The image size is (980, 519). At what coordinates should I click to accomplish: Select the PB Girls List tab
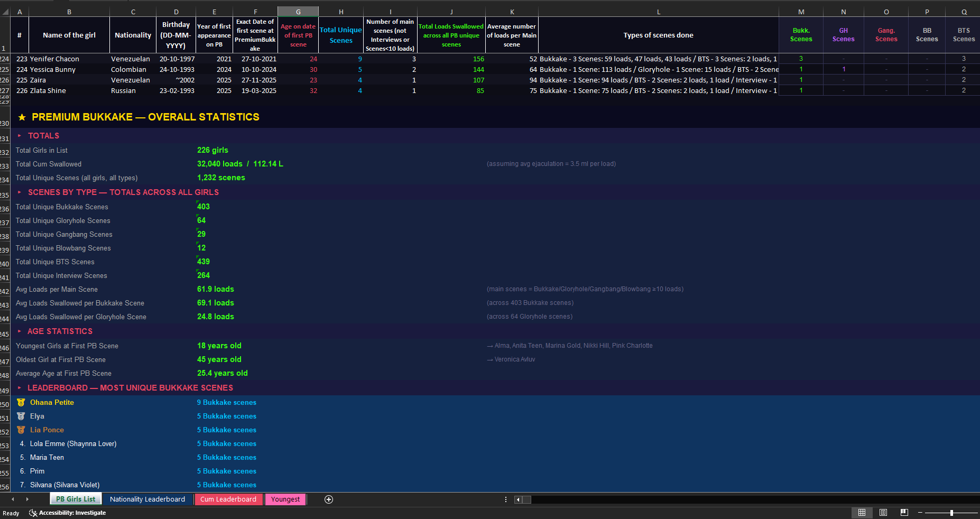tap(76, 499)
